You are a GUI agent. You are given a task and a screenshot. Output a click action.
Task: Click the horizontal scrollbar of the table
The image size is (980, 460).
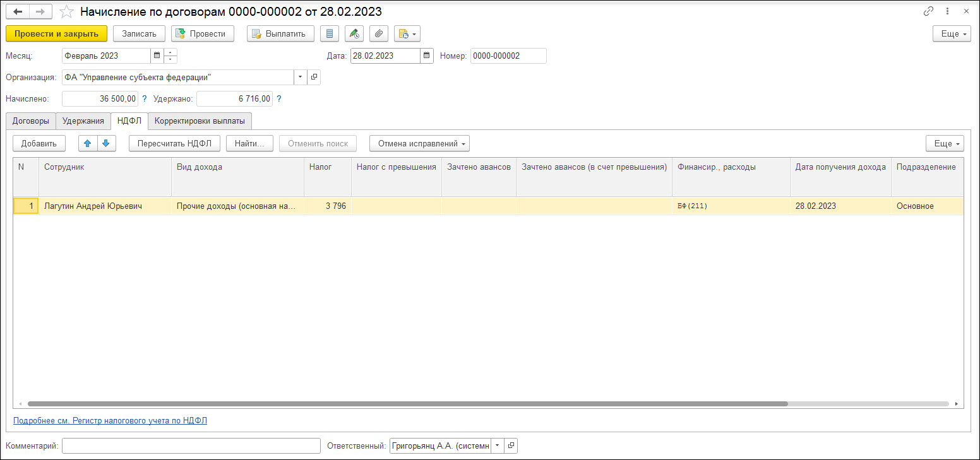407,403
